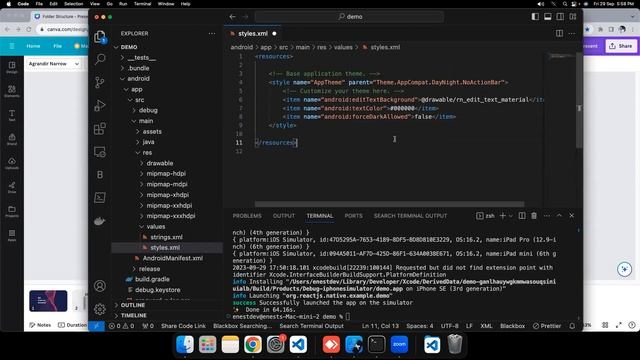Image resolution: width=640 pixels, height=360 pixels.
Task: Click Prettier in status bar
Action: click(547, 326)
